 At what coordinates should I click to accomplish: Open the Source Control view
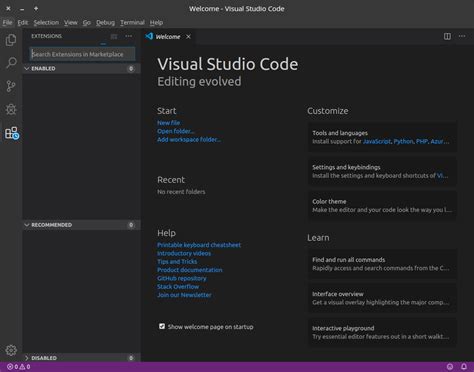(x=11, y=86)
